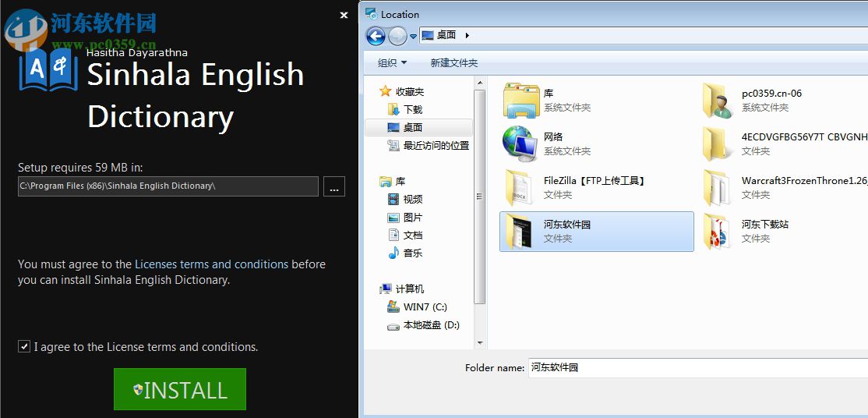This screenshot has height=418, width=868.
Task: Select the 库 node in navigation pane
Action: [x=393, y=182]
